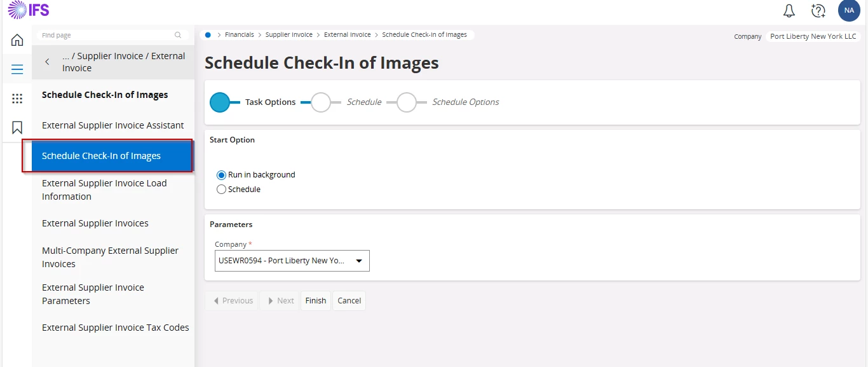Click the search magnifier in Find page

178,36
